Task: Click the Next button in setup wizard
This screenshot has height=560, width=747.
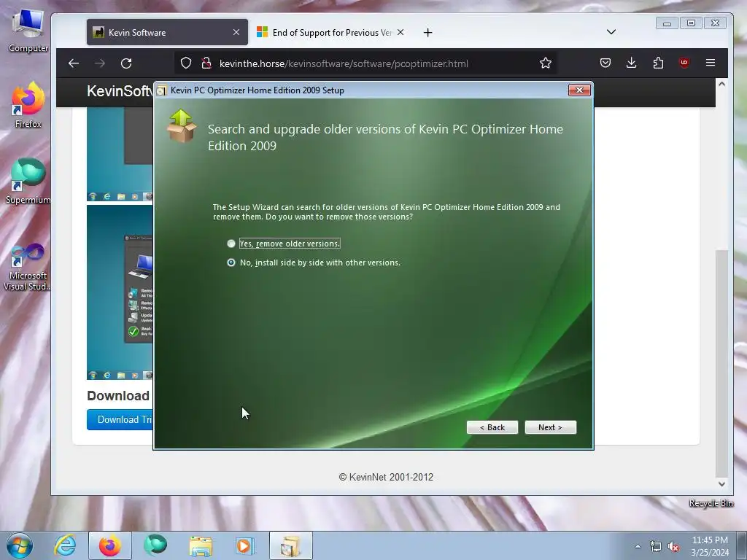Action: [550, 427]
